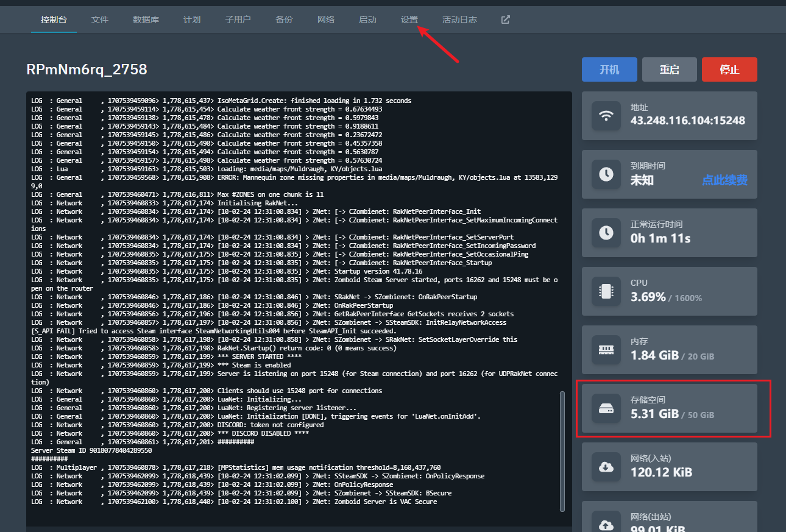786x532 pixels.
Task: Open the 子用户 tab
Action: [238, 20]
